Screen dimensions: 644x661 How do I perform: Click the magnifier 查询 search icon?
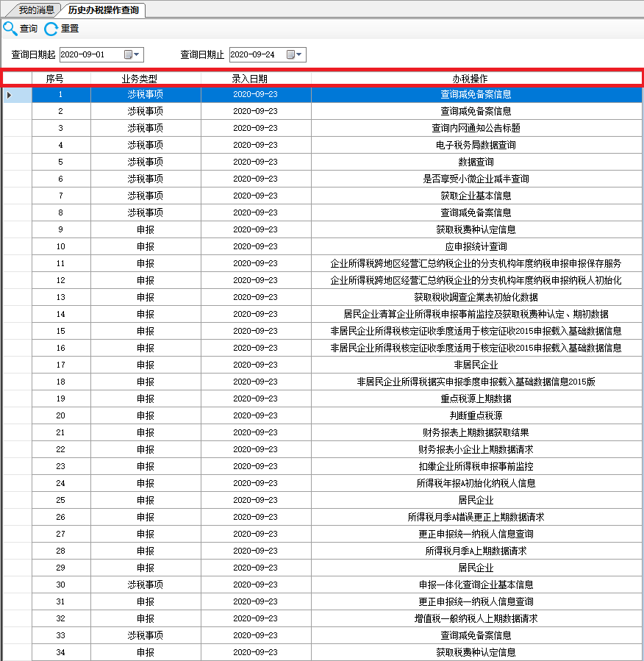click(x=10, y=29)
